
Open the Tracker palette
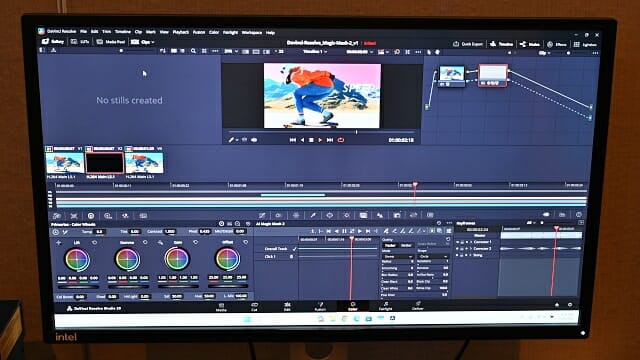pyautogui.click(x=347, y=215)
